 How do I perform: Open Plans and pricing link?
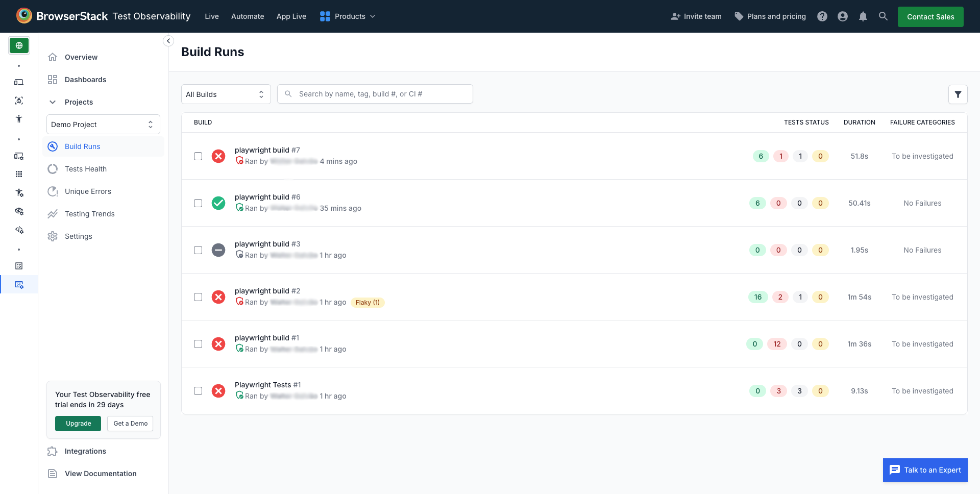click(770, 16)
